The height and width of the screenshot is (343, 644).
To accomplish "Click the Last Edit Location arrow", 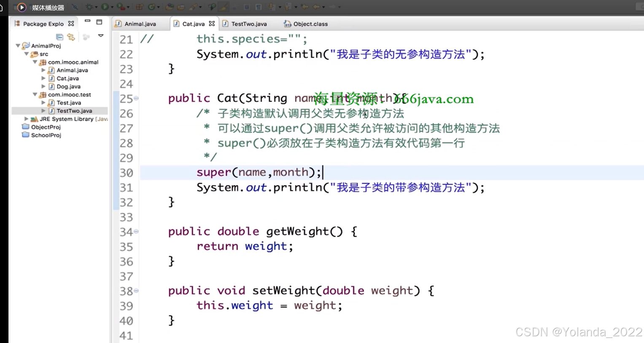I will [x=304, y=7].
